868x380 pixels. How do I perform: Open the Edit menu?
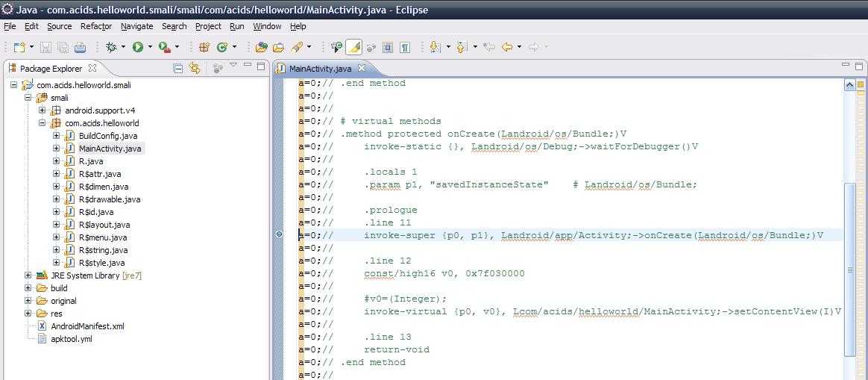[31, 26]
